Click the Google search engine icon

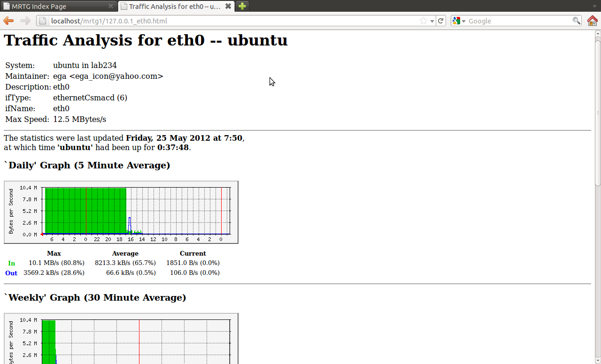point(456,21)
